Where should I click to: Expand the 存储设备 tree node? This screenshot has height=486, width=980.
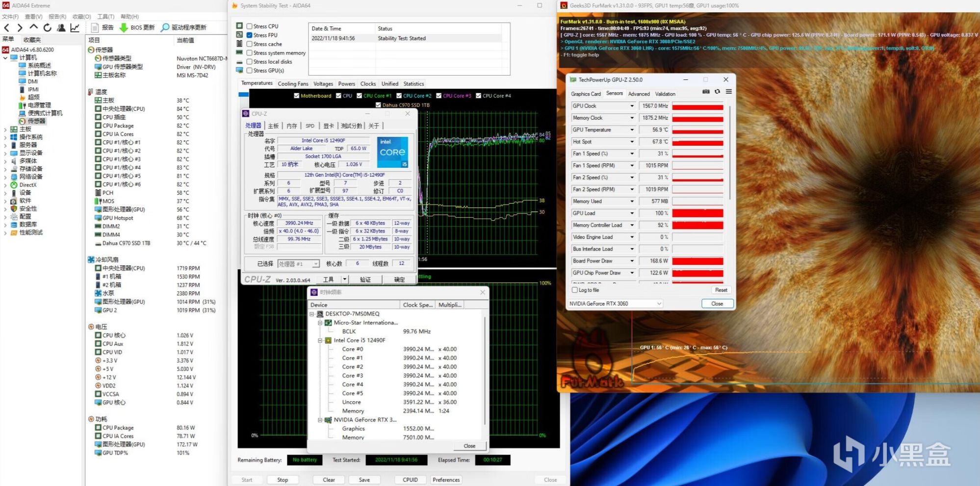(5, 169)
